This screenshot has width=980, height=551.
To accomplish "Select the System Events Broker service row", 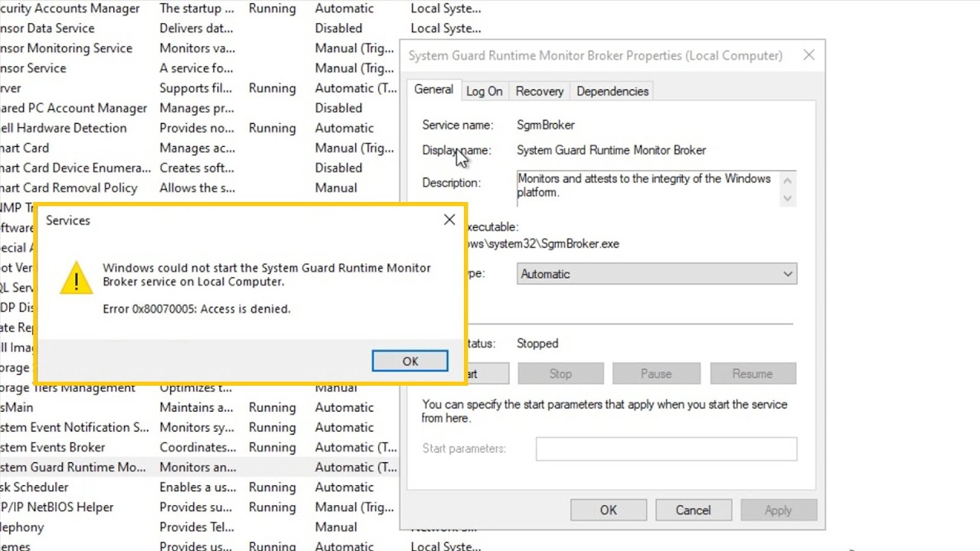I will pyautogui.click(x=199, y=447).
